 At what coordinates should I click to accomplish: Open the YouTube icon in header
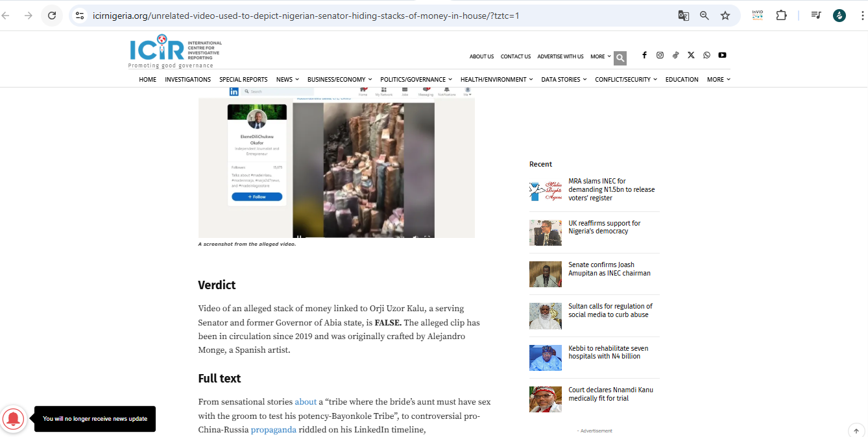pos(722,55)
